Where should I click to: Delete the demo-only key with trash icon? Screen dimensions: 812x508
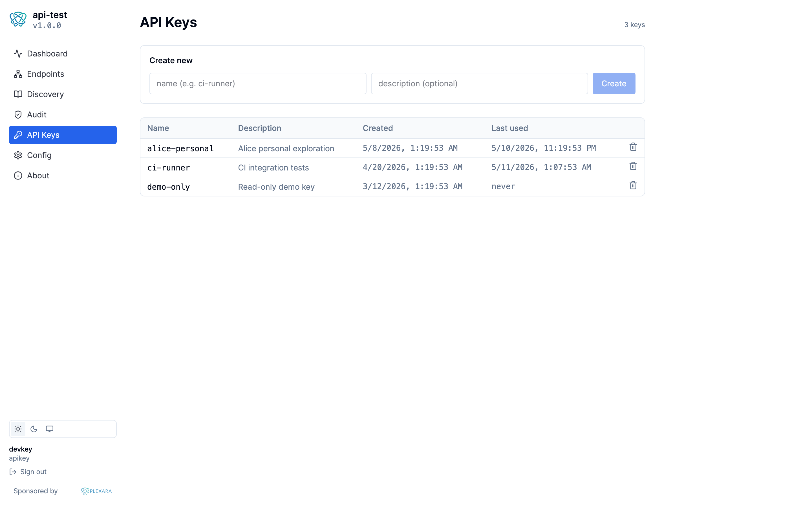coord(633,185)
